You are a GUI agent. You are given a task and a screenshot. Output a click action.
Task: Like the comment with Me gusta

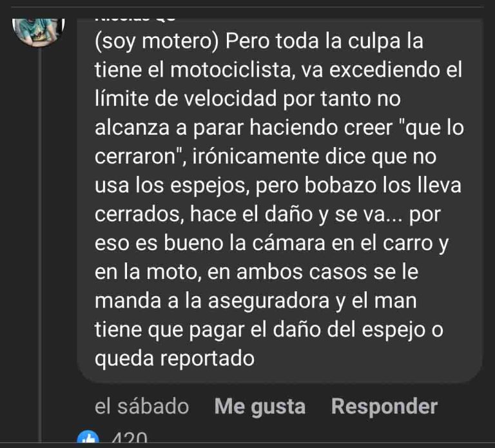(260, 406)
